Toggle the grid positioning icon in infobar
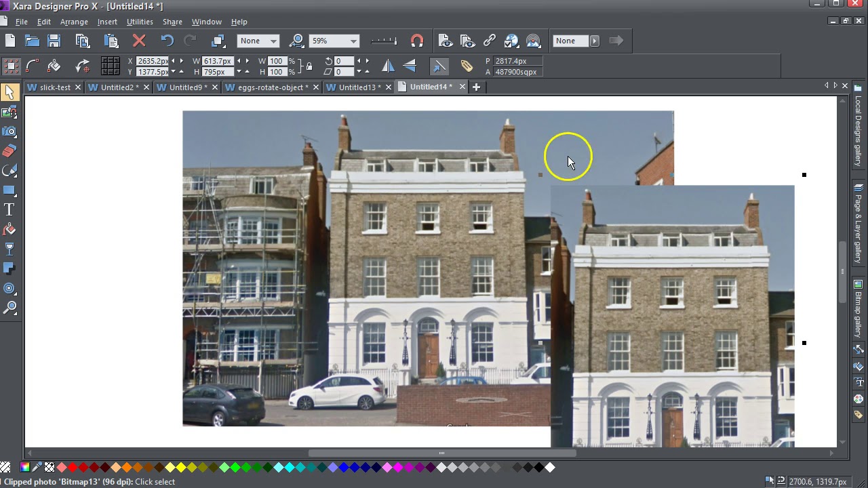Image resolution: width=868 pixels, height=488 pixels. (x=111, y=66)
